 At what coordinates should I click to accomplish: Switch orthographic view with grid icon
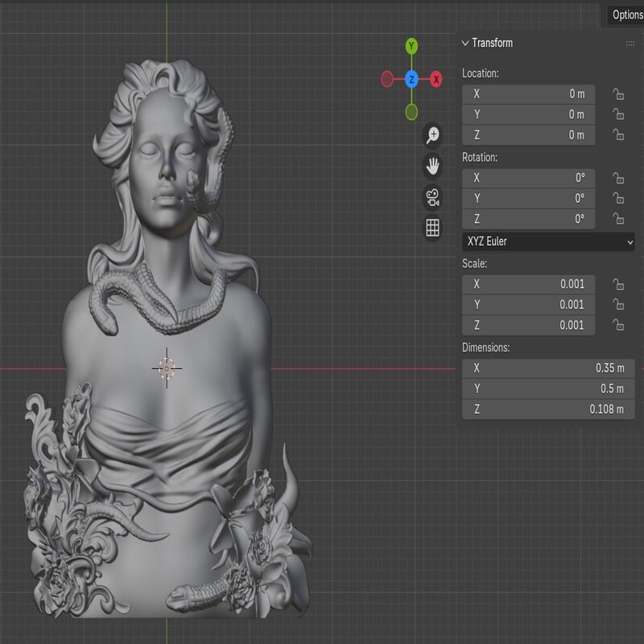[x=432, y=228]
